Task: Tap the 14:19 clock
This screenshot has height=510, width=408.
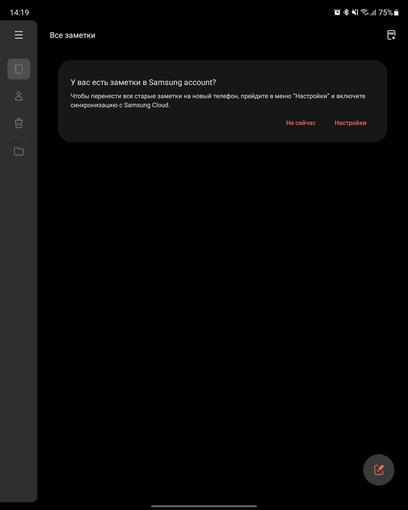Action: [x=19, y=13]
